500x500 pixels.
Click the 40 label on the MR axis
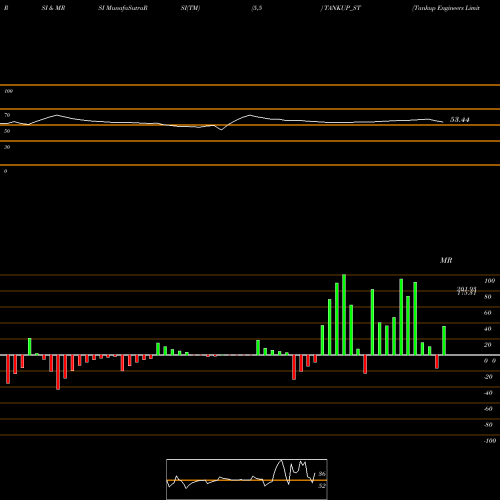(x=488, y=329)
